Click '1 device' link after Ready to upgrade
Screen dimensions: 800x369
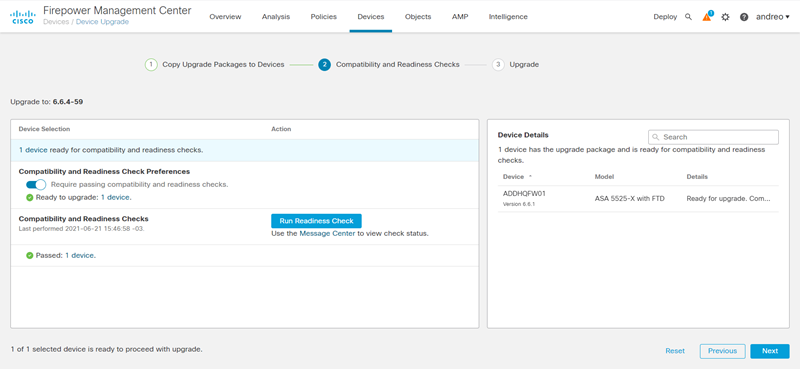[115, 197]
